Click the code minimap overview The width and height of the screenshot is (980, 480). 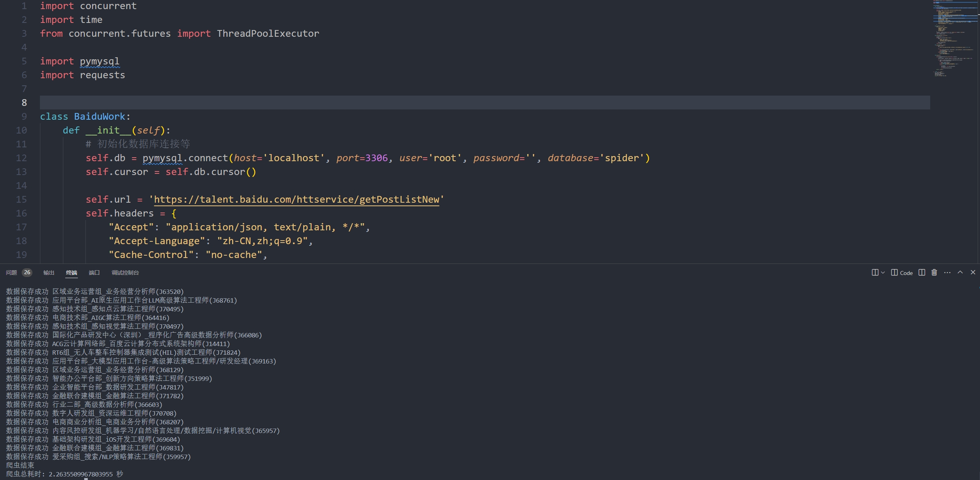tap(955, 38)
